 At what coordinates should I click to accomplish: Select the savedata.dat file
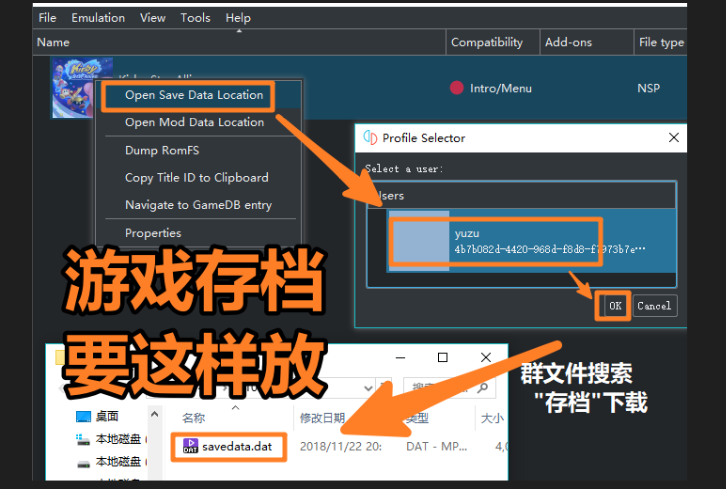[x=228, y=446]
